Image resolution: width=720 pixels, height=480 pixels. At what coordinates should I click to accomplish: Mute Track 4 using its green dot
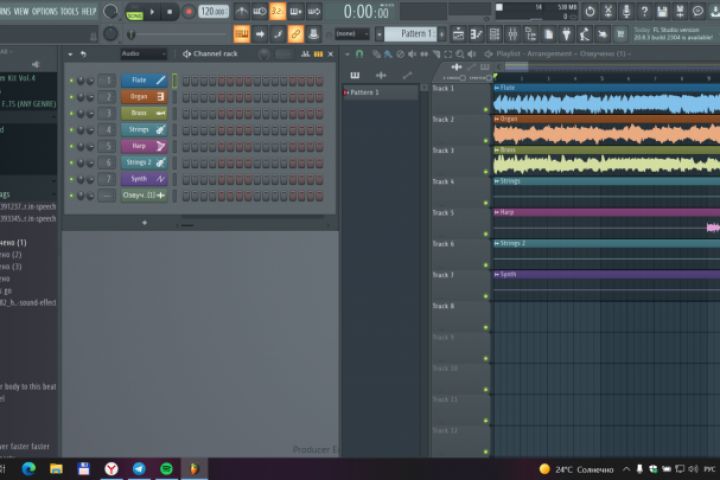[486, 203]
